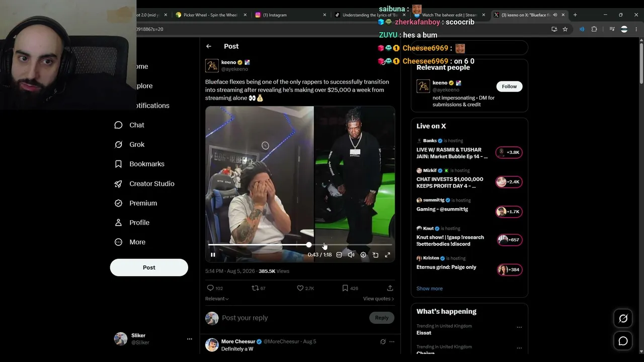
Task: Open the floating Grok button
Action: pos(623,319)
